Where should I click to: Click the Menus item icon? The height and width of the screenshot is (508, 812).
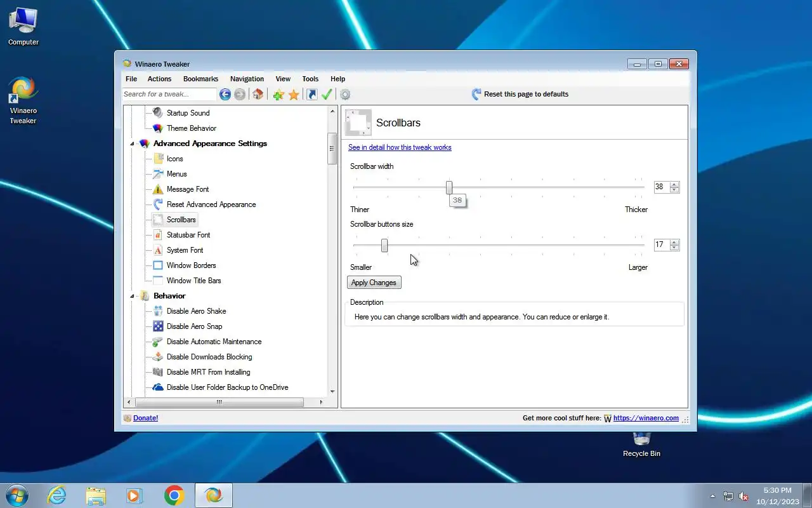[x=158, y=174]
